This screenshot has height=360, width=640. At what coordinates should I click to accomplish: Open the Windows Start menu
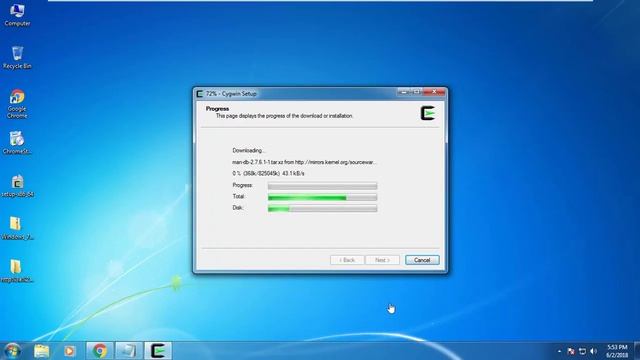pos(12,351)
